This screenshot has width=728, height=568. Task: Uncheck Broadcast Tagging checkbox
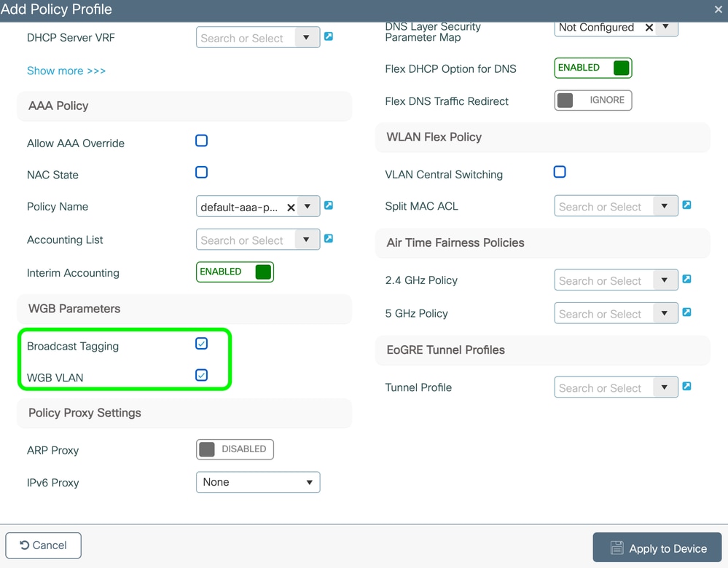[202, 344]
